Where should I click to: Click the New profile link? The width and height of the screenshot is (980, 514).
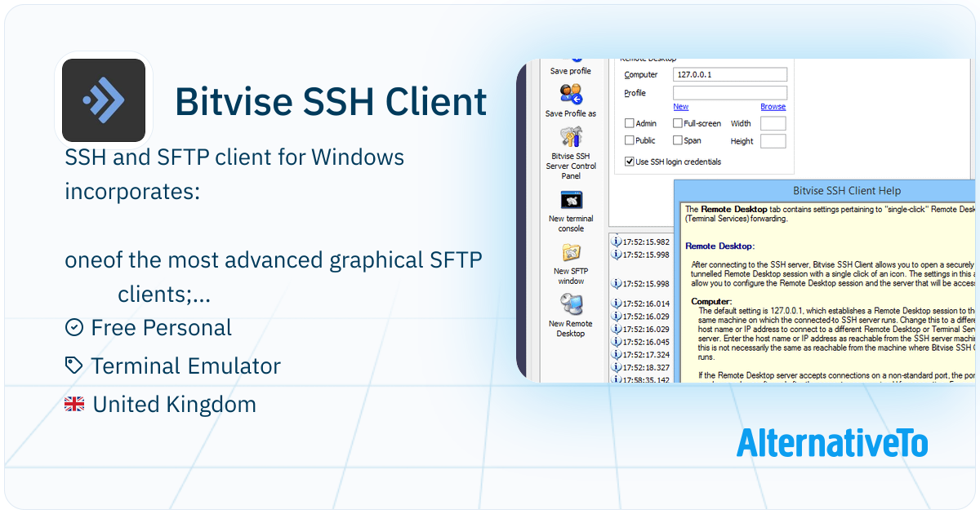680,107
